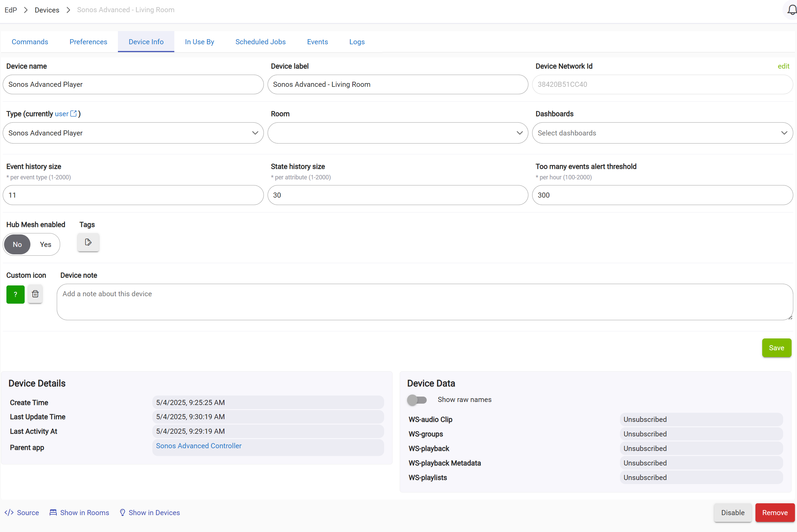Click the WS-audio Clip Unsubscribed value
797x532 pixels.
(x=701, y=420)
